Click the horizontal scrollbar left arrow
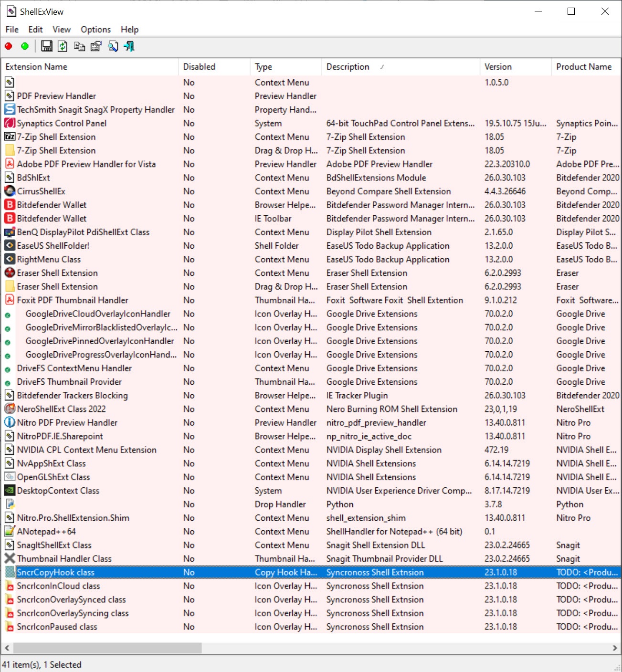Viewport: 622px width, 672px height. pyautogui.click(x=7, y=648)
